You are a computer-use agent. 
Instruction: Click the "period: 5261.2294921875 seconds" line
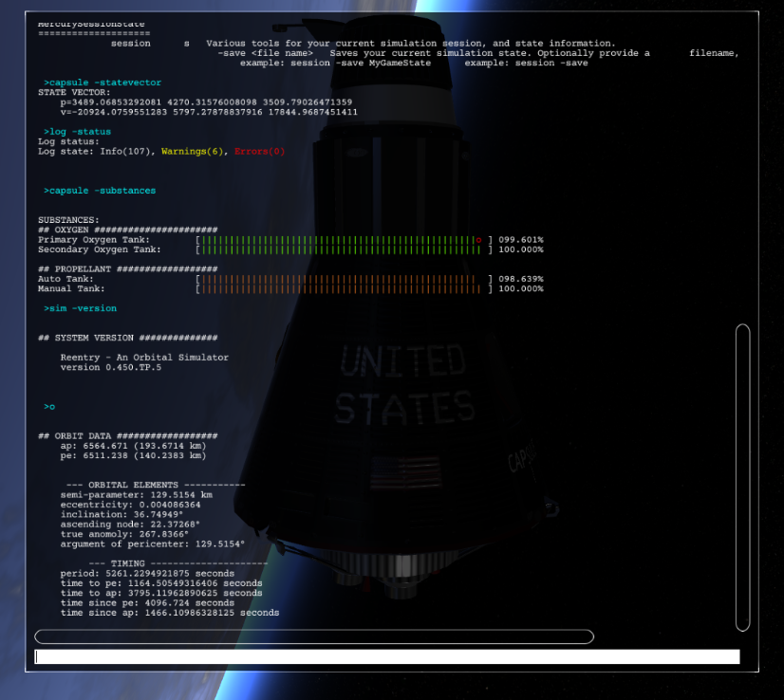click(x=147, y=574)
